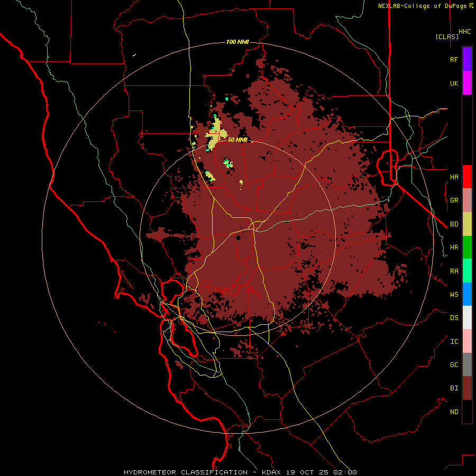
Task: Click the KDAX radar station identifier
Action: (x=271, y=472)
